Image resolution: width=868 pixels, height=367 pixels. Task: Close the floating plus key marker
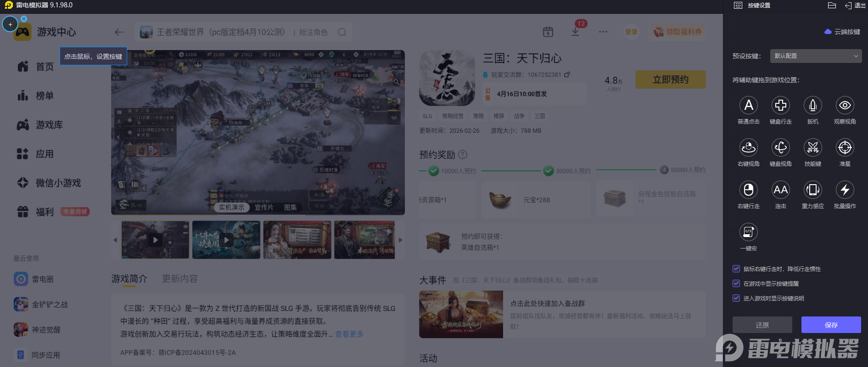[x=24, y=19]
